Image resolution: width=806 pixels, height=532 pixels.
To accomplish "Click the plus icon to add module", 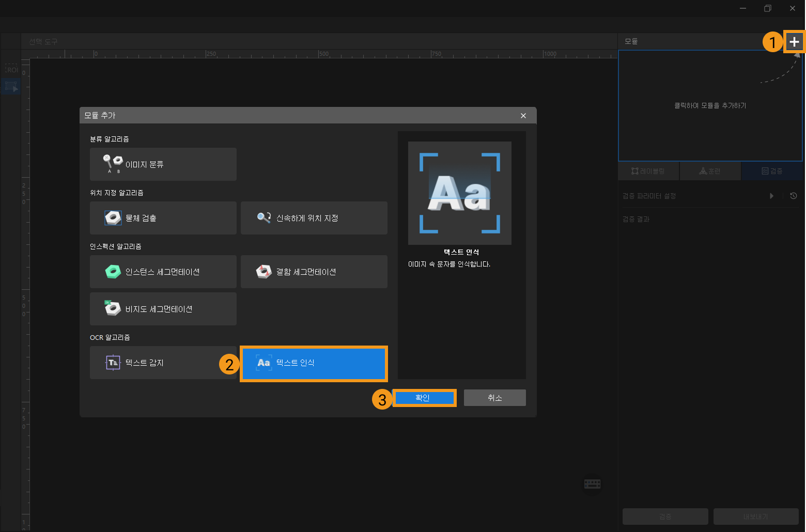I will 794,42.
